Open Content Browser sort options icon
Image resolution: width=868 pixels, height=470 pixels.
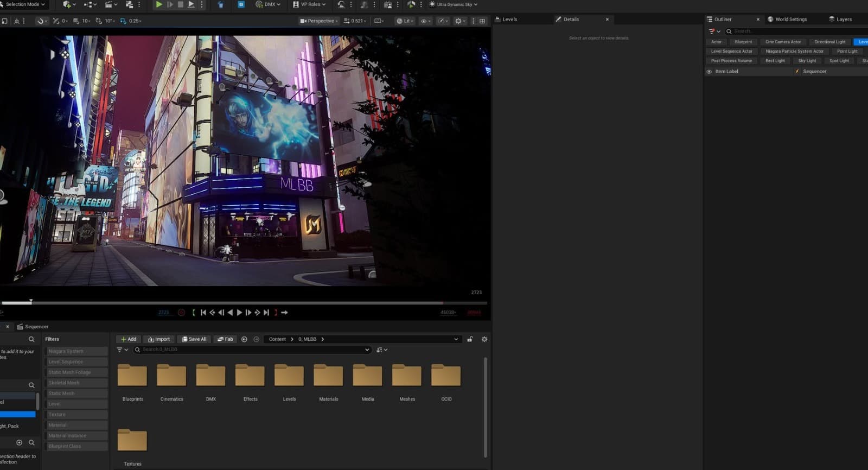pyautogui.click(x=381, y=350)
